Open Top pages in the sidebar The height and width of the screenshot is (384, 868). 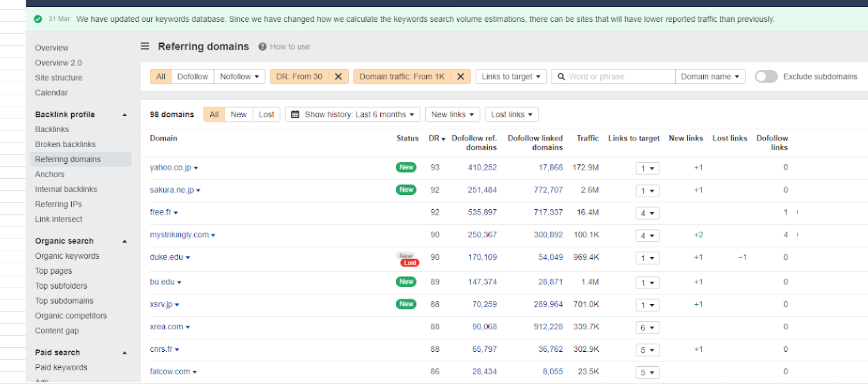(x=53, y=271)
